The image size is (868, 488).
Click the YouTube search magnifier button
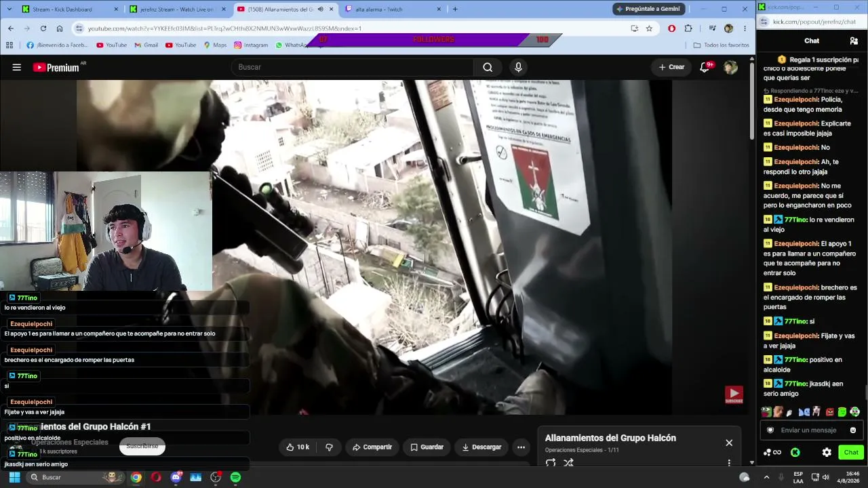pos(488,67)
